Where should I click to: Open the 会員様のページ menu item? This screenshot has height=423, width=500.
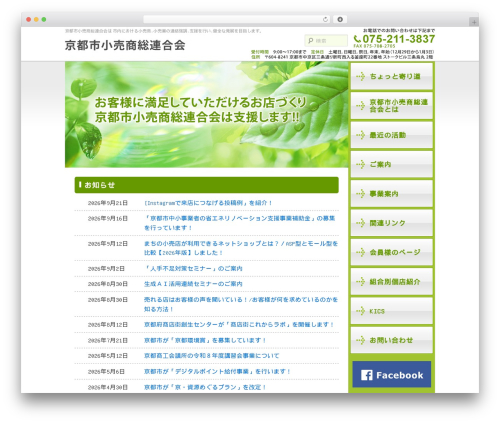(x=392, y=252)
